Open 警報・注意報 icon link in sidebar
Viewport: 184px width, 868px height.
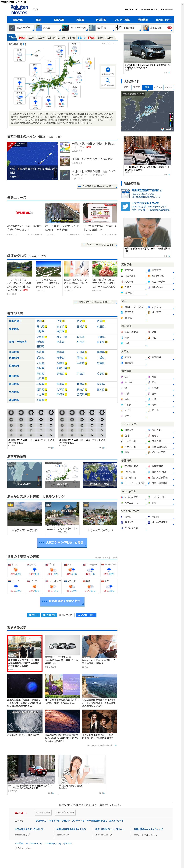(x=122, y=332)
